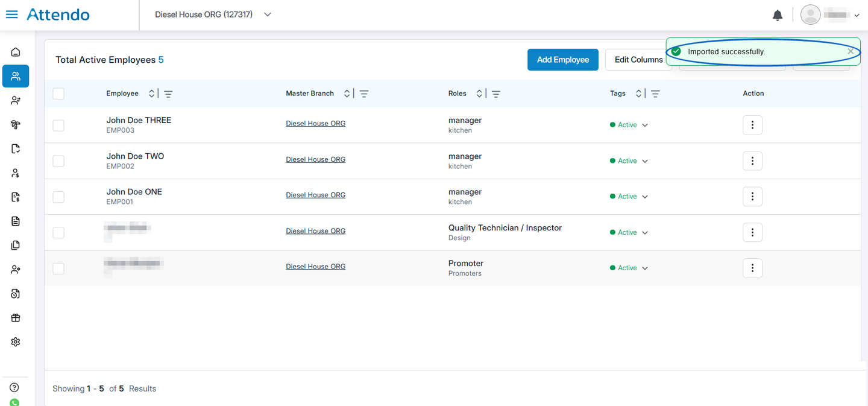This screenshot has width=868, height=406.
Task: Select the John Doe TWO row checkbox
Action: coord(58,161)
